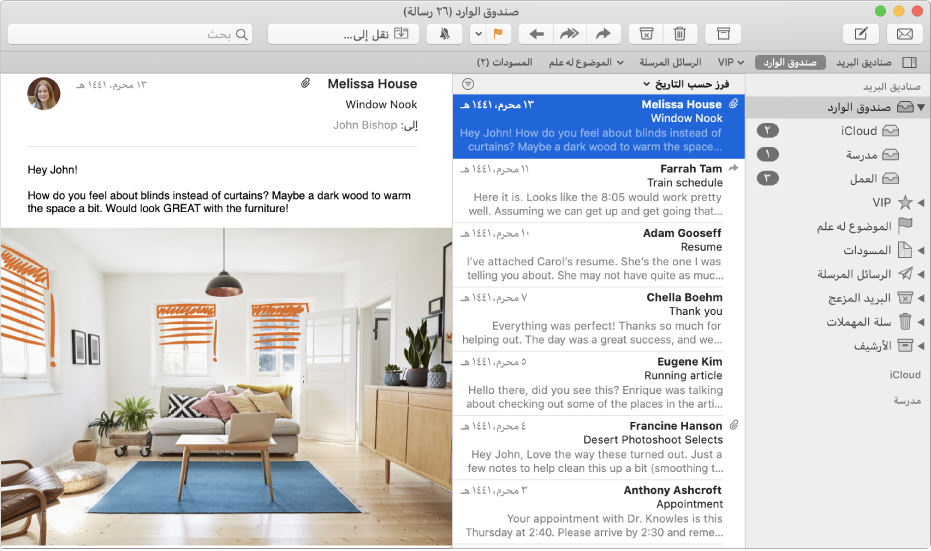Open Flagged mailbox flag icon in sidebar

tap(905, 226)
